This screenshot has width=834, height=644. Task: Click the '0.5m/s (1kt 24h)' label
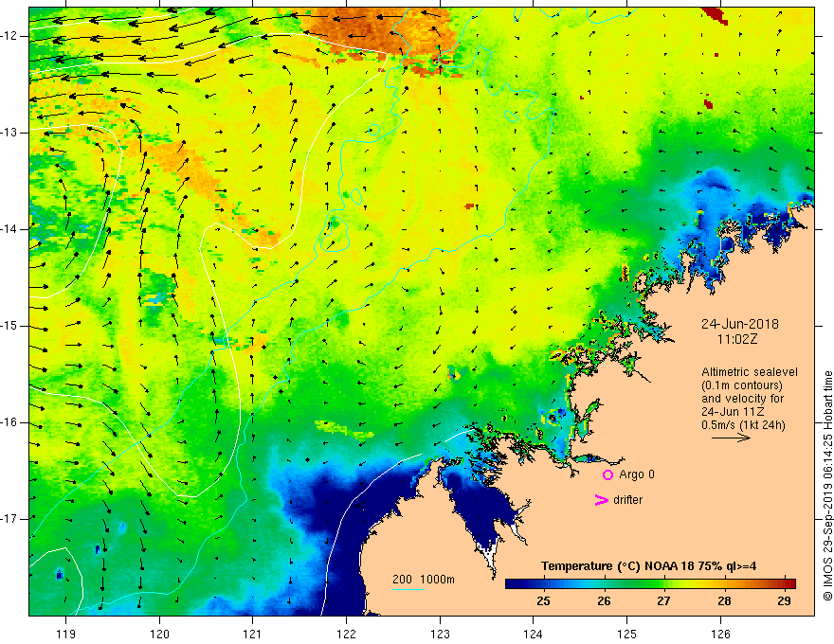click(x=743, y=425)
